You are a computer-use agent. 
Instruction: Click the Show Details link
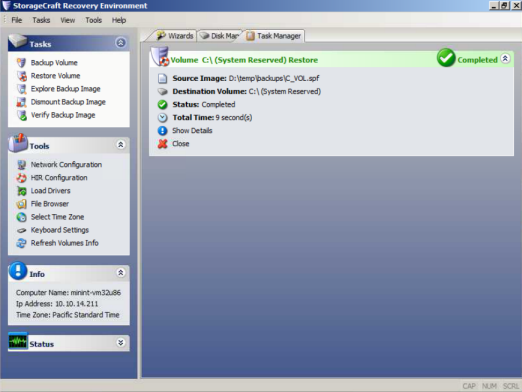(192, 131)
